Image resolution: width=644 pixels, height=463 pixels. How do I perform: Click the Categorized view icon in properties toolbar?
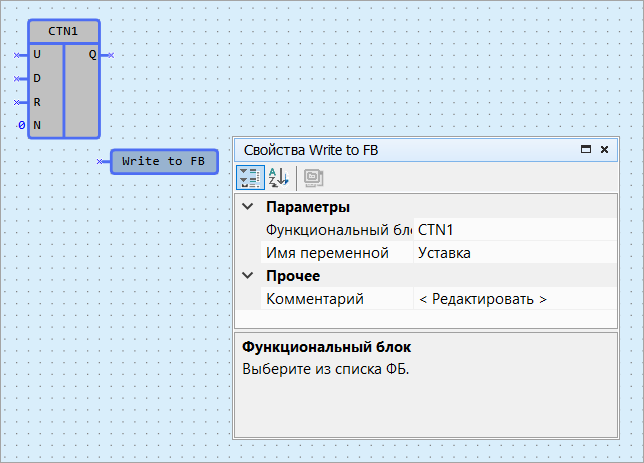pos(250,178)
